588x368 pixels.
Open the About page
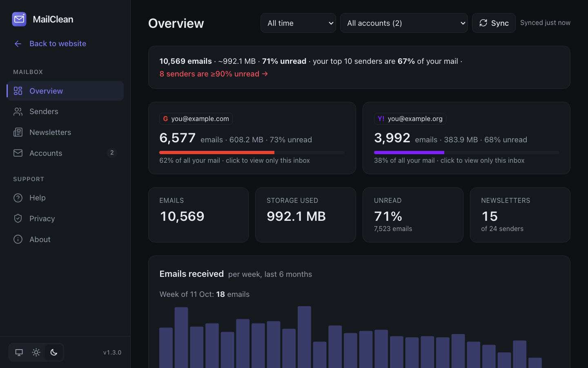65,239
